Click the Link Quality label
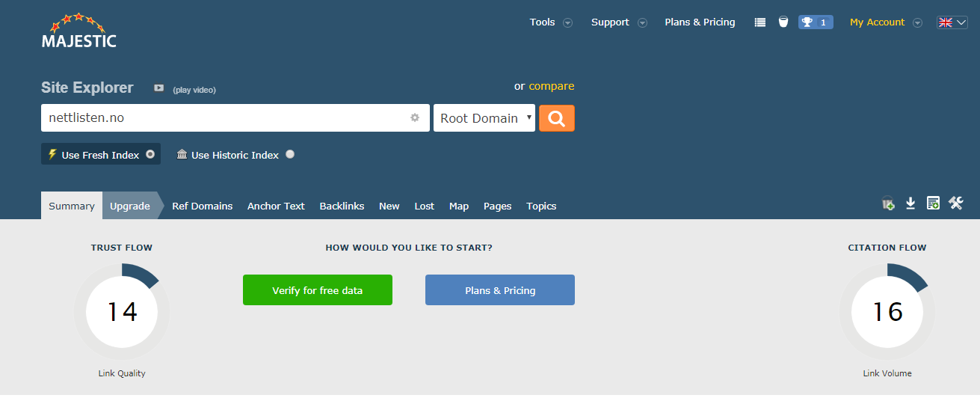Viewport: 980px width, 398px height. point(122,373)
